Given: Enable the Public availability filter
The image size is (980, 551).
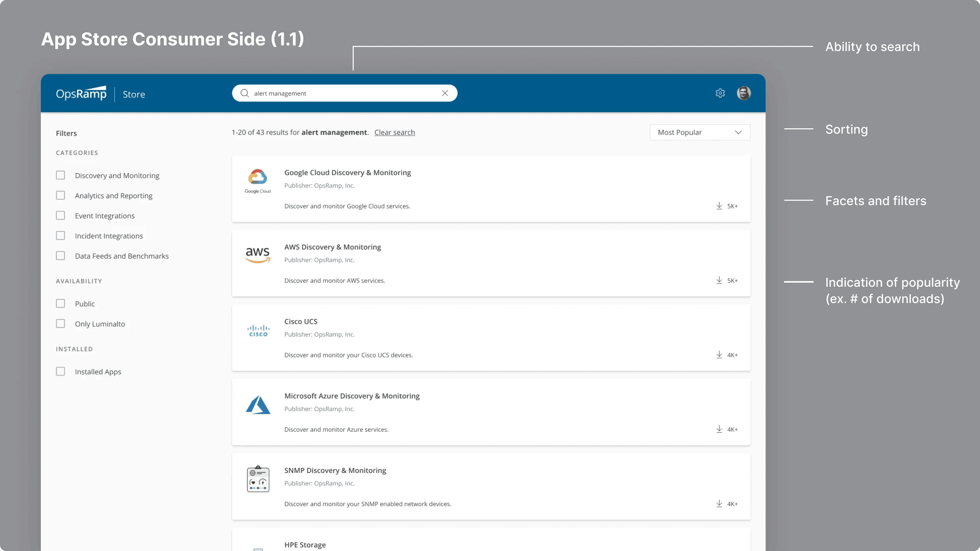Looking at the screenshot, I should point(60,304).
